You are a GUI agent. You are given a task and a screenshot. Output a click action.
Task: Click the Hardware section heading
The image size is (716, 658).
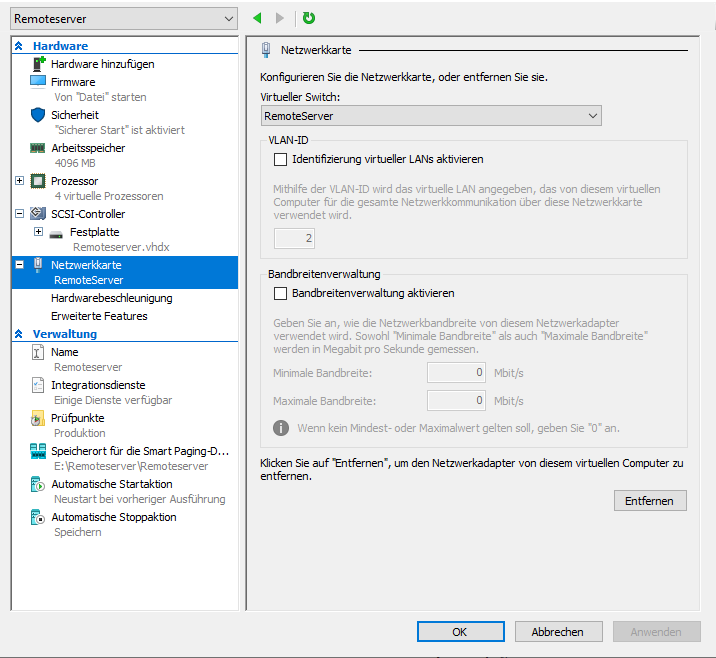click(61, 46)
